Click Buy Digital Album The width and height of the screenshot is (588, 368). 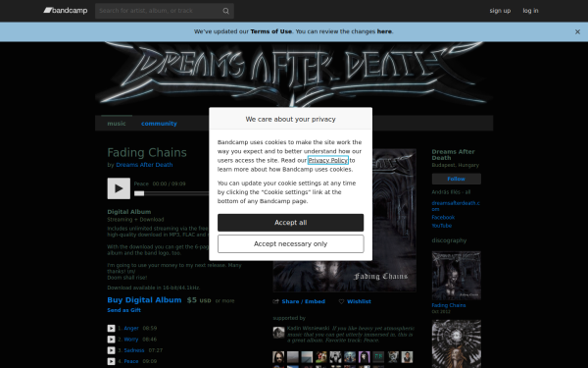[x=144, y=300]
